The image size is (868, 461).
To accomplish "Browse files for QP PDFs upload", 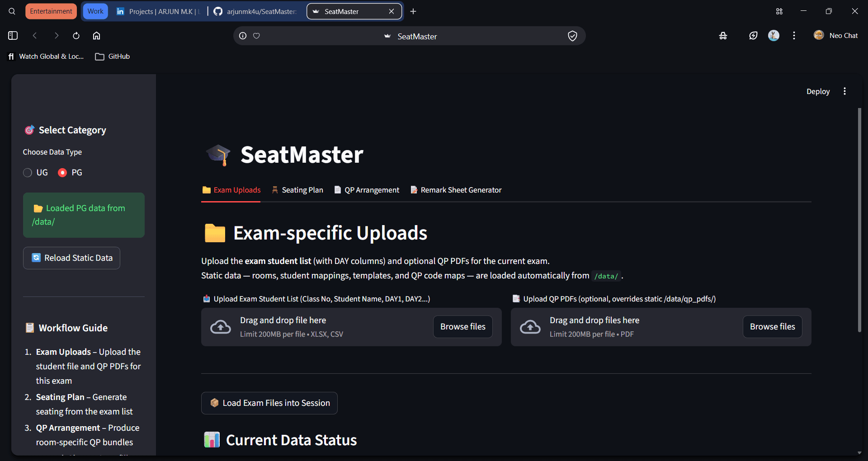I will pos(772,327).
